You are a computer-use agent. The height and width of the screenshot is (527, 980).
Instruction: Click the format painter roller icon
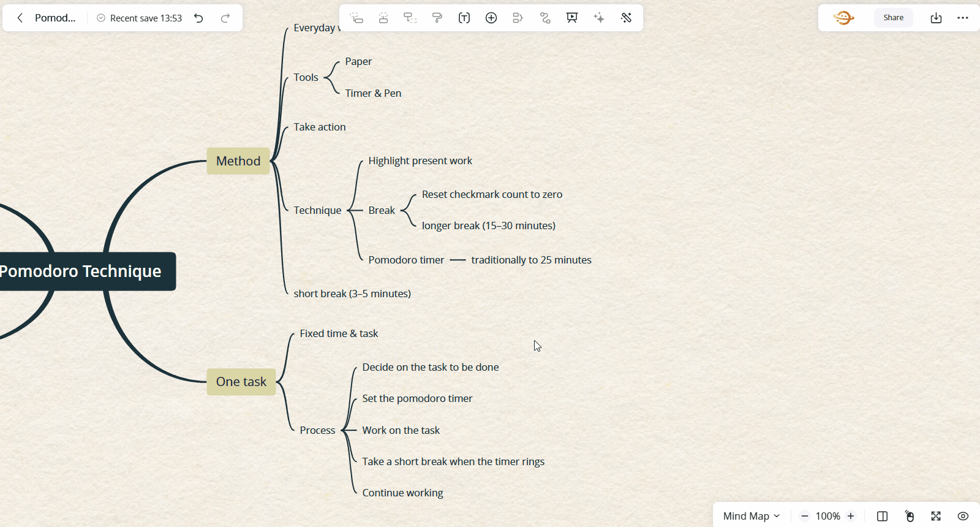click(437, 18)
